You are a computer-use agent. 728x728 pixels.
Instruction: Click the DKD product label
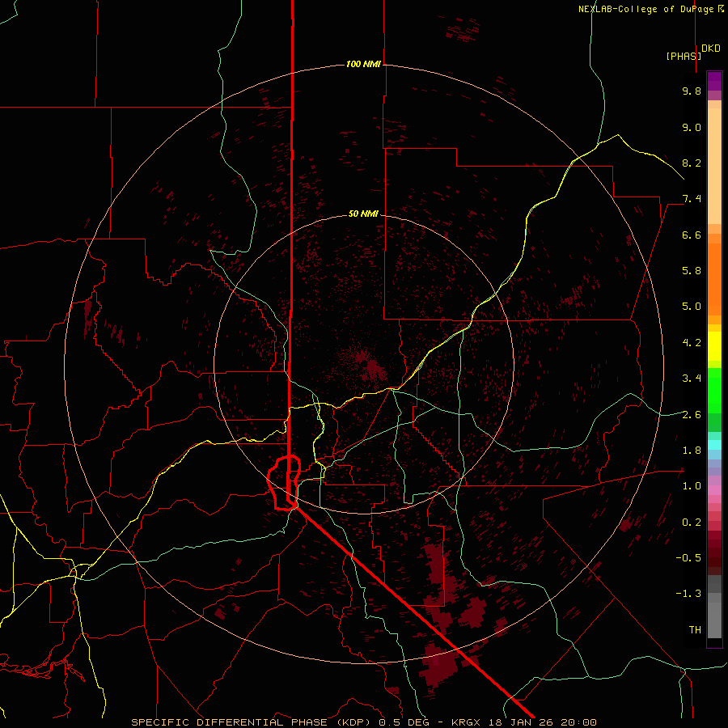click(x=711, y=49)
